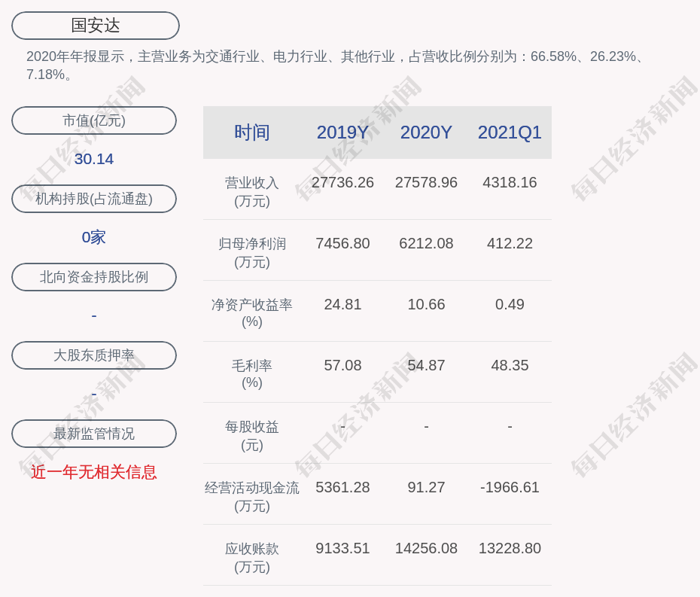The height and width of the screenshot is (597, 700).
Task: Click gross margin value 57.08
Action: tap(342, 365)
